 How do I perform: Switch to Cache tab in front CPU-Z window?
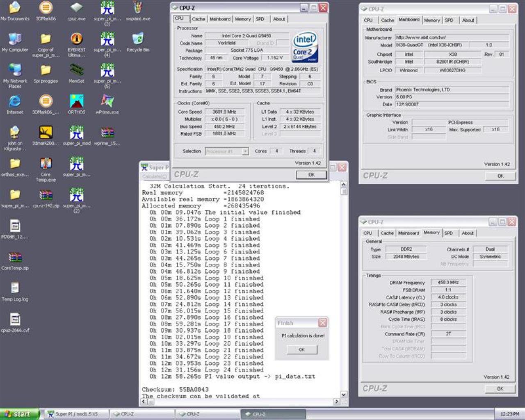[x=198, y=19]
